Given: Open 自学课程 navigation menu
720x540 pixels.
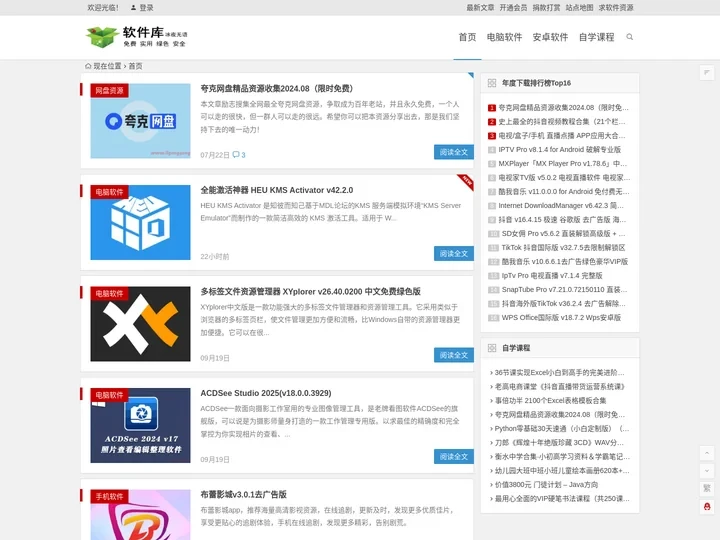Looking at the screenshot, I should click(596, 37).
